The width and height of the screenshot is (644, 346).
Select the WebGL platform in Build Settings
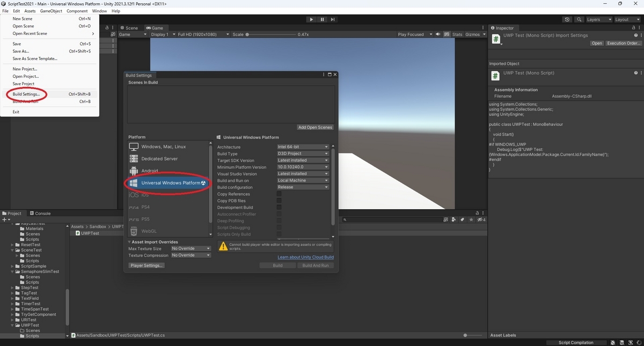pos(149,231)
